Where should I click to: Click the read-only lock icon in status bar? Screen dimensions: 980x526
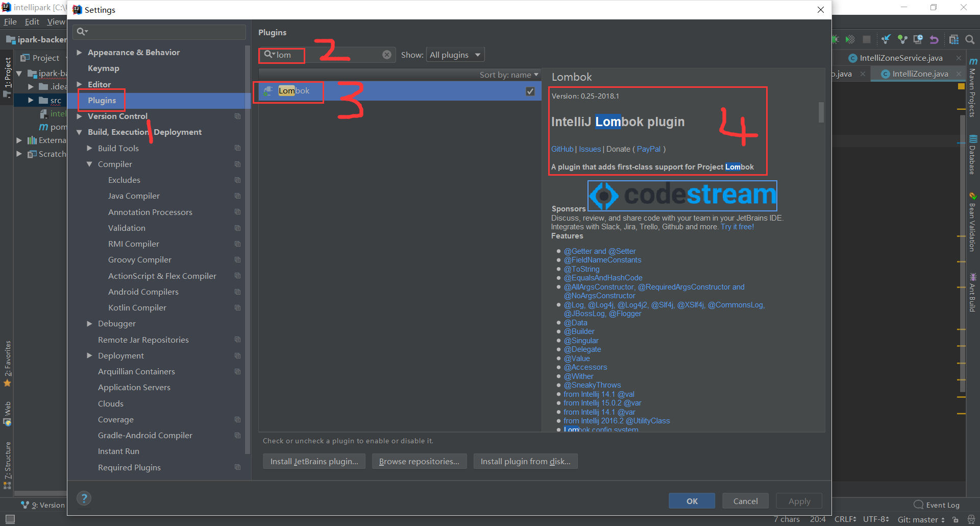click(x=955, y=519)
